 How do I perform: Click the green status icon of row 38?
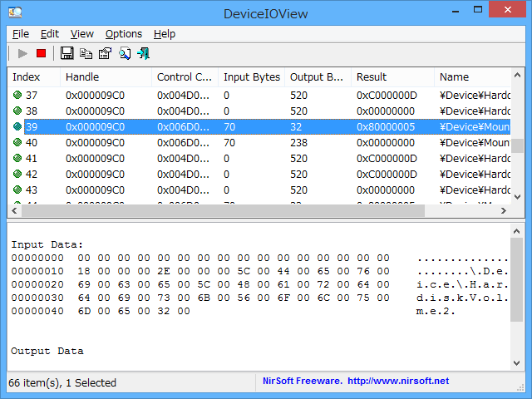(x=17, y=111)
